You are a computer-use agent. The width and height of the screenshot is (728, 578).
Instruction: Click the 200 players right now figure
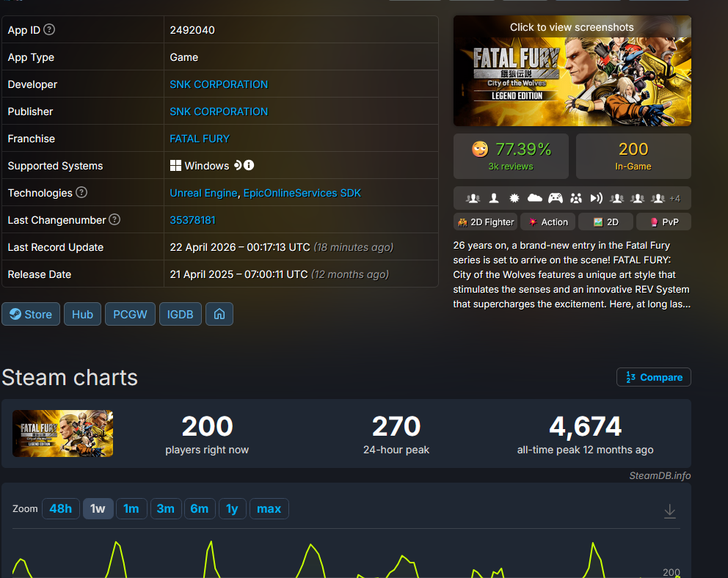207,426
